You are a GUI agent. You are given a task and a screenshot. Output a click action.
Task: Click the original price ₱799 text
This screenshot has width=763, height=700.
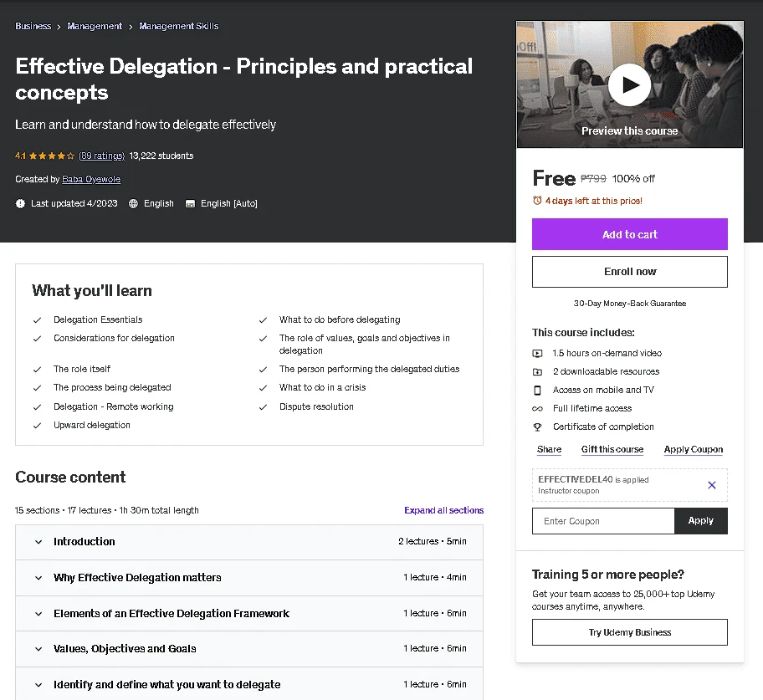coord(593,178)
